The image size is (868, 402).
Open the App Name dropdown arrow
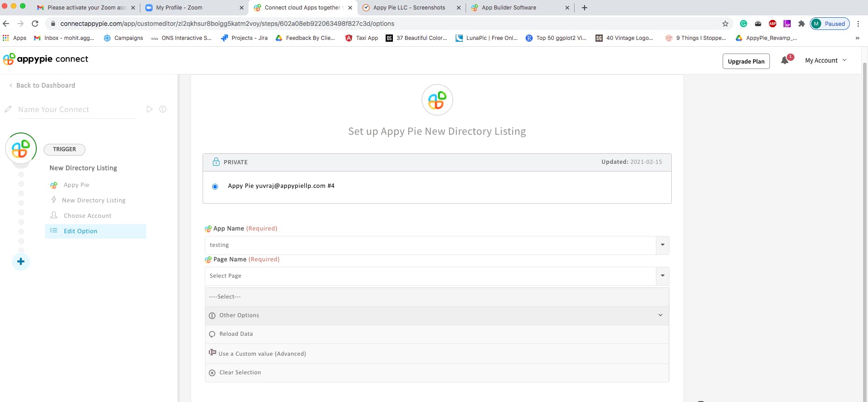click(x=663, y=245)
